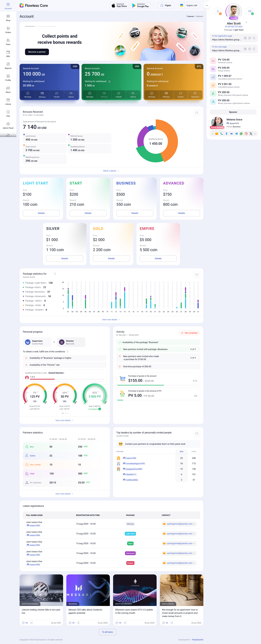The width and height of the screenshot is (261, 644).
Task: Contact sponsor Melania Grace via WhatsApp icon
Action: (241, 134)
